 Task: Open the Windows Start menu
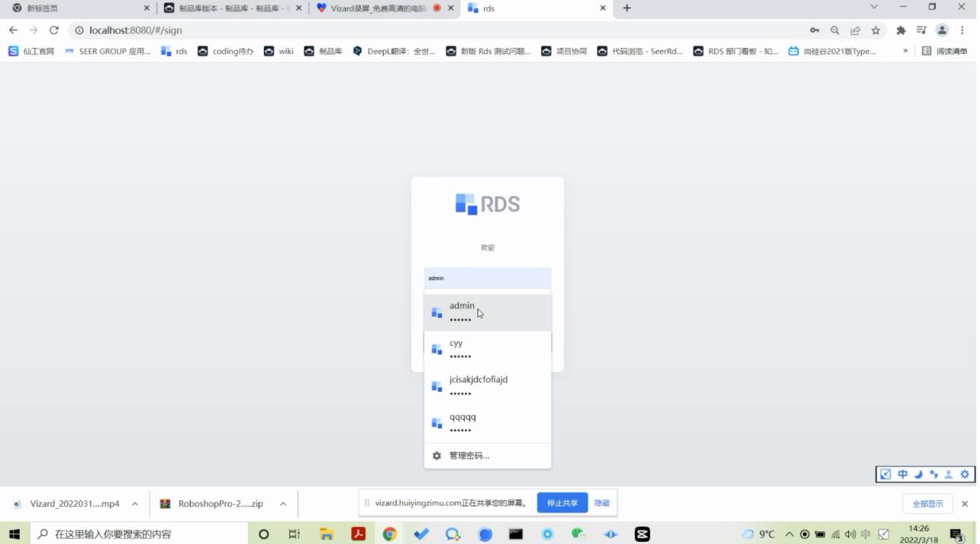14,534
